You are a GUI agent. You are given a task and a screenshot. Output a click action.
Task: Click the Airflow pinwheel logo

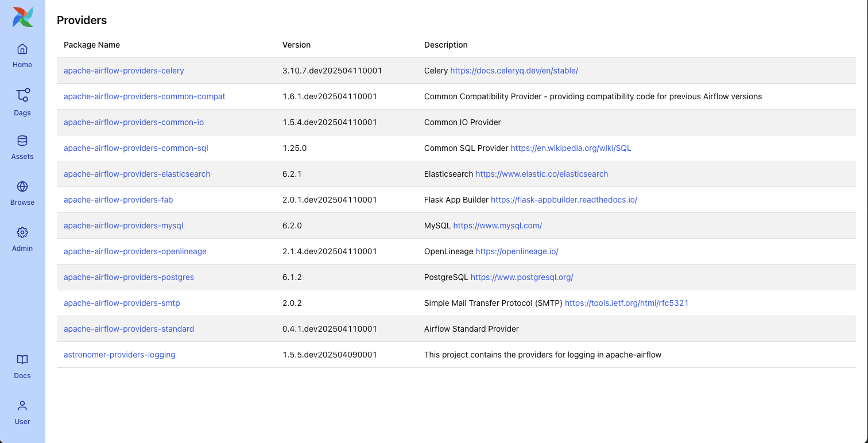22,17
